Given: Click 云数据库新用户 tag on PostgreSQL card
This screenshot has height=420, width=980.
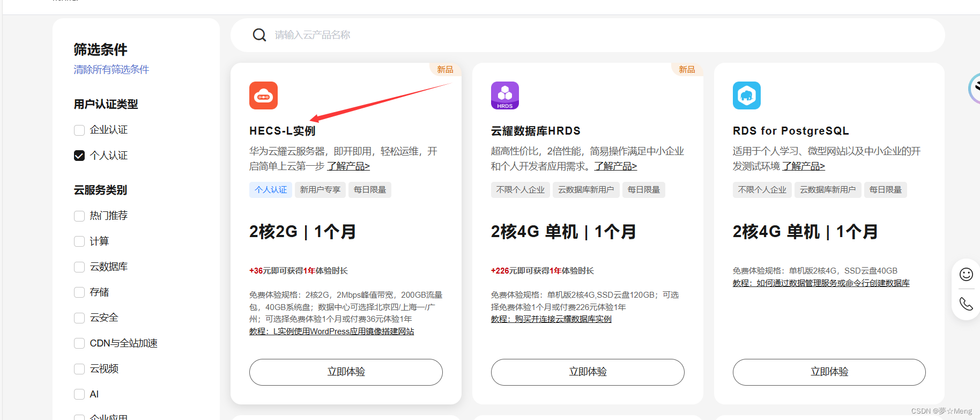Looking at the screenshot, I should tap(828, 190).
